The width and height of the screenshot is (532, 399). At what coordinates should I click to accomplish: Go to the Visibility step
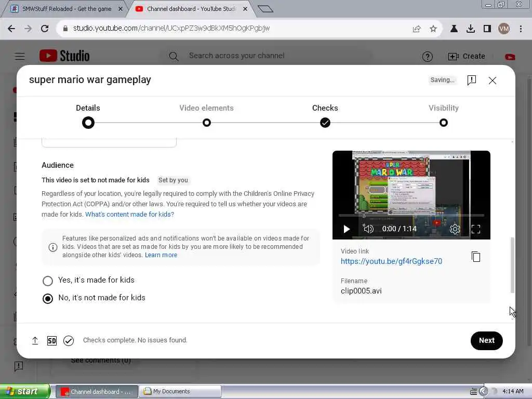point(444,115)
